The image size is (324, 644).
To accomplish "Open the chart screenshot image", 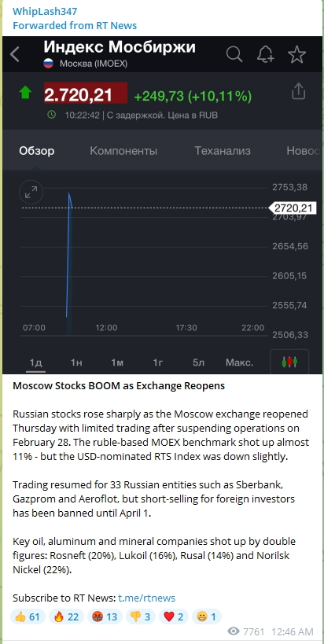I will point(162,205).
